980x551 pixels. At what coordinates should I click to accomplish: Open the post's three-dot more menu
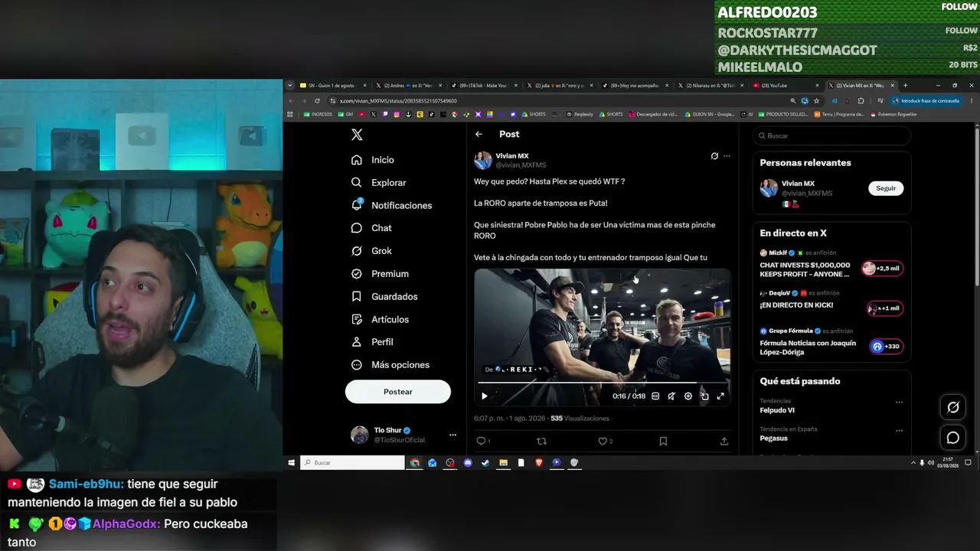pos(727,156)
